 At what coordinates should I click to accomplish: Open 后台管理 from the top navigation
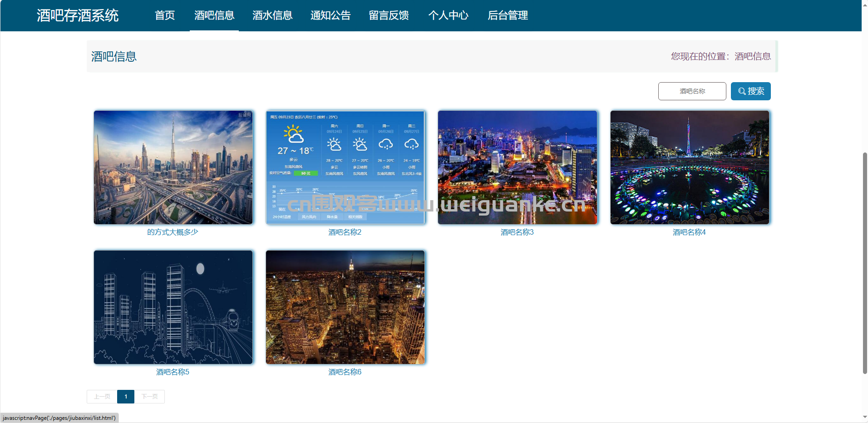pos(508,15)
